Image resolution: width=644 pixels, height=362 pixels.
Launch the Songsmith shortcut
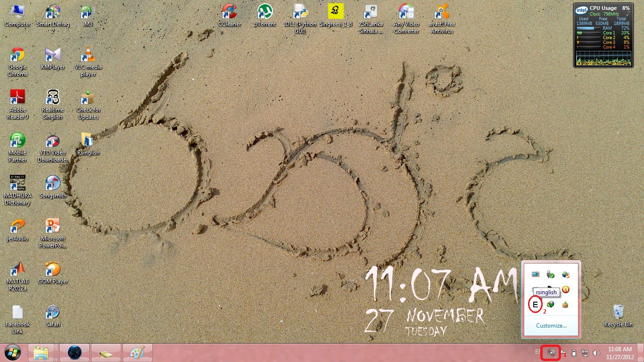coord(53,188)
